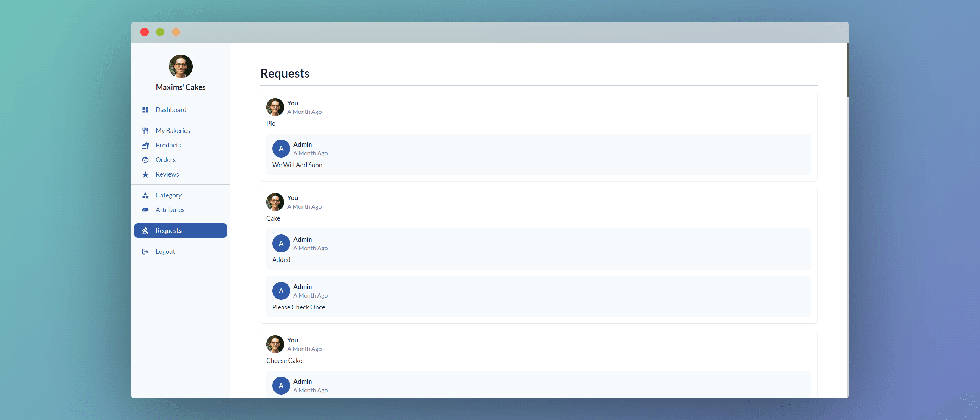Viewport: 980px width, 420px height.
Task: Click the Orders face icon
Action: [145, 160]
